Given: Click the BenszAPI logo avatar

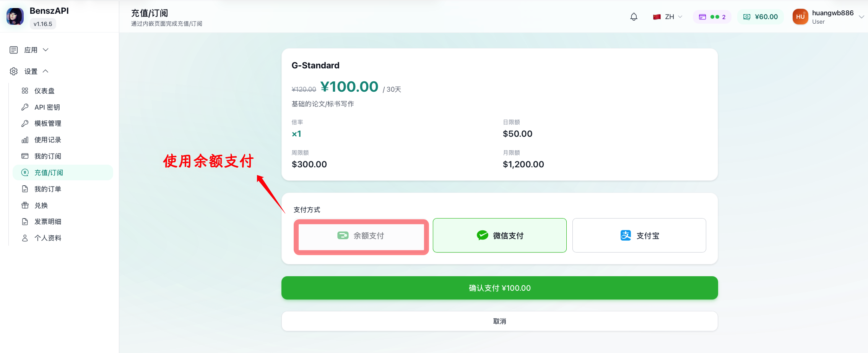Looking at the screenshot, I should [x=15, y=16].
